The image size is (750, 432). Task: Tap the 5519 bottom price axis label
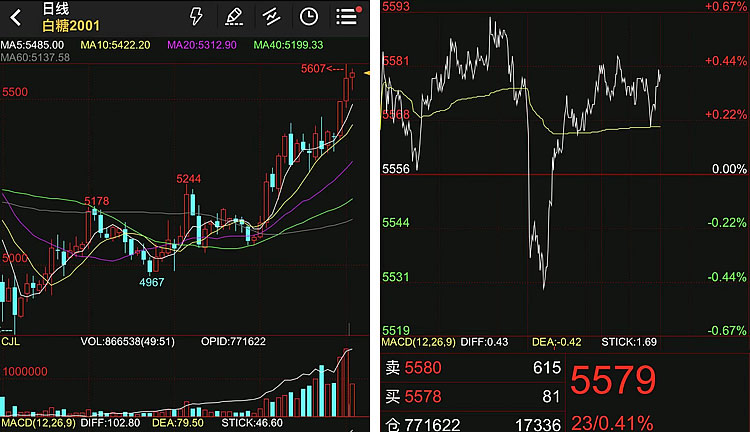[x=396, y=331]
